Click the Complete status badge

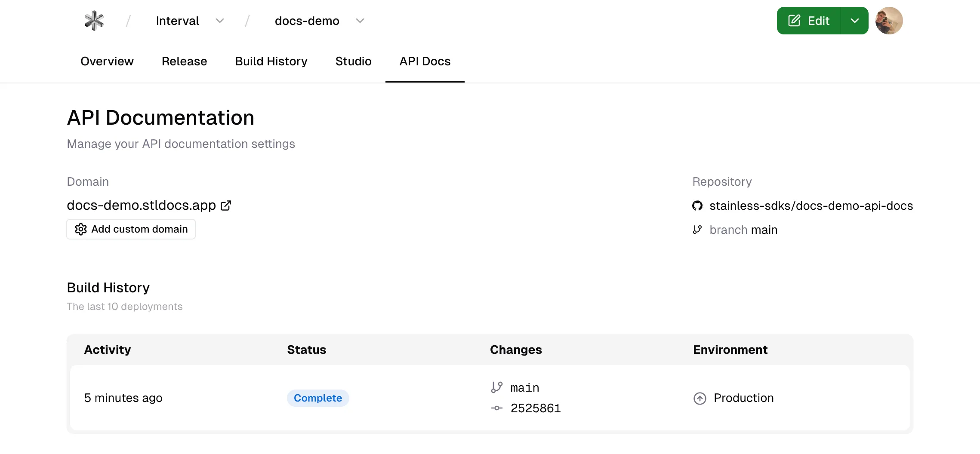click(x=317, y=398)
